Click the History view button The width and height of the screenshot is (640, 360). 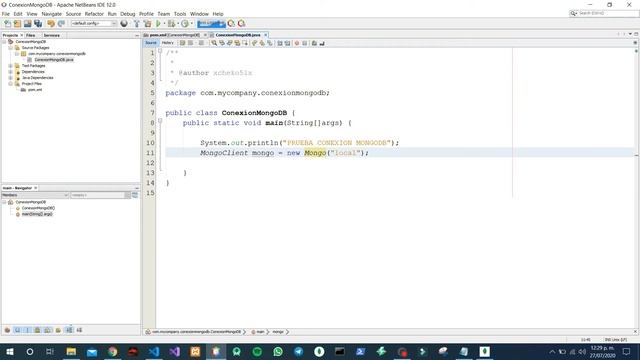tap(167, 43)
